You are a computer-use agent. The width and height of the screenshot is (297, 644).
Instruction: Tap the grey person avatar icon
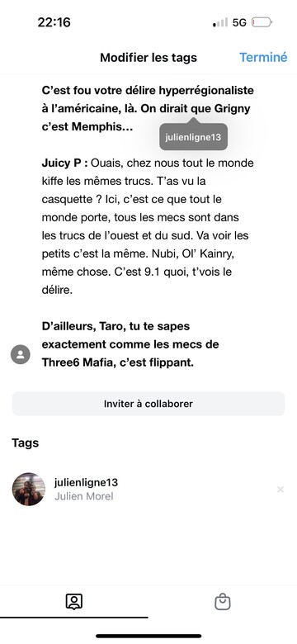(x=21, y=354)
